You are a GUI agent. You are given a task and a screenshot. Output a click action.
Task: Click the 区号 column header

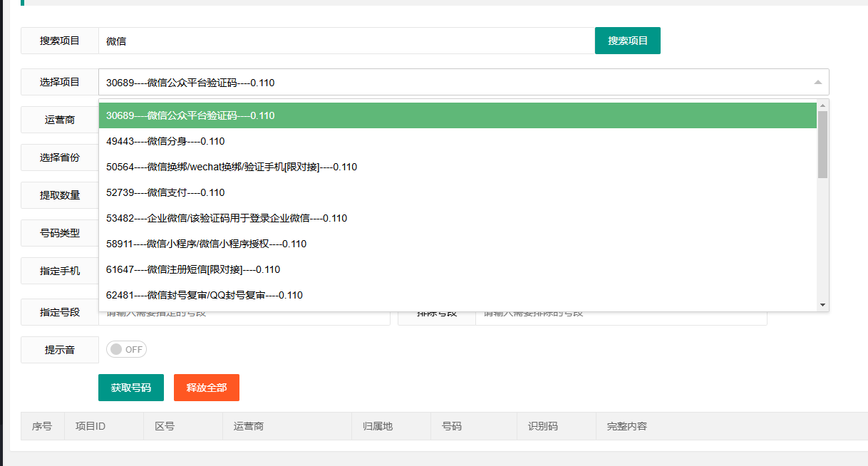tap(183, 426)
